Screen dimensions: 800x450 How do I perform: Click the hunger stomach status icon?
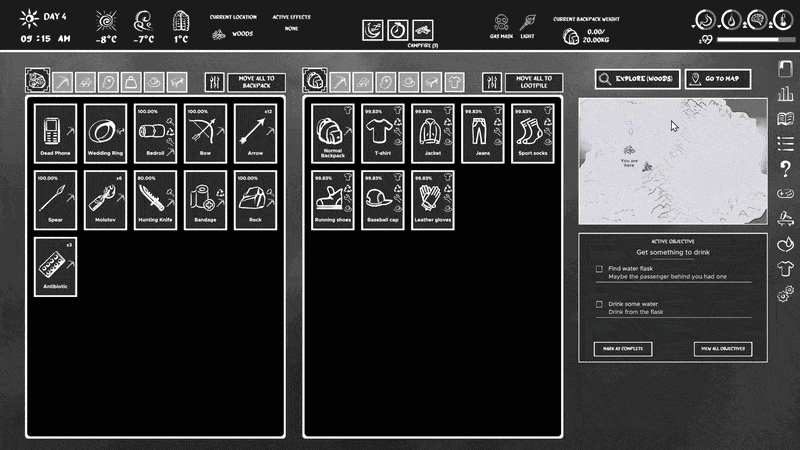[706, 20]
